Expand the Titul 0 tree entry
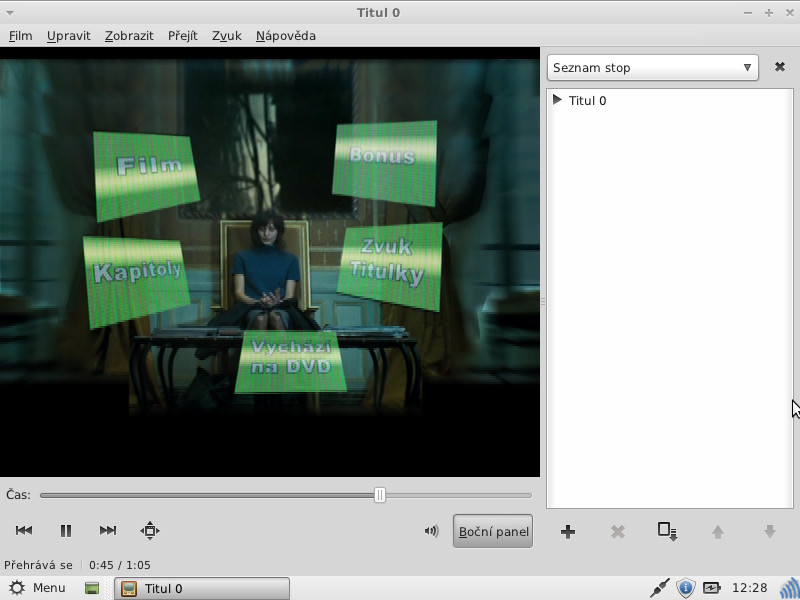Image resolution: width=800 pixels, height=600 pixels. pos(557,99)
